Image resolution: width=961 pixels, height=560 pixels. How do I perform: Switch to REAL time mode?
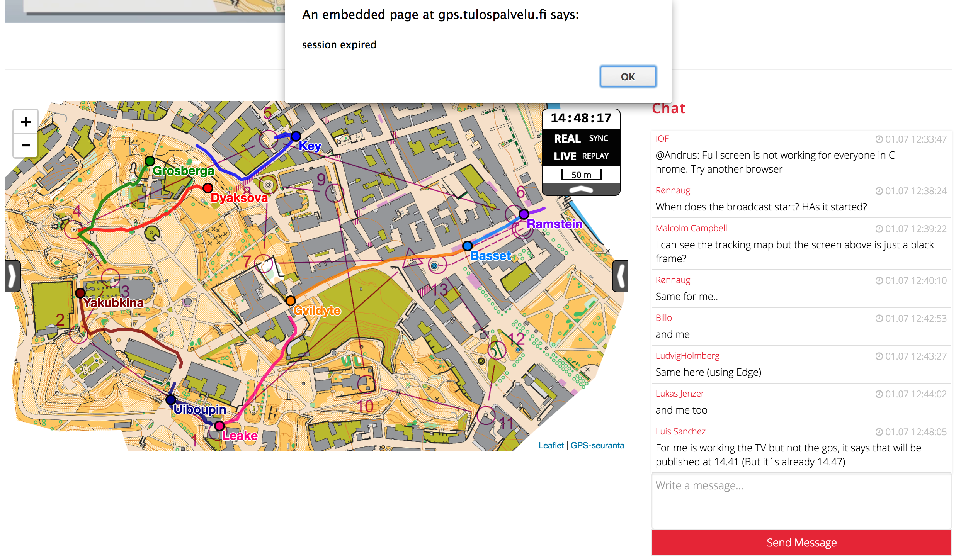(567, 138)
